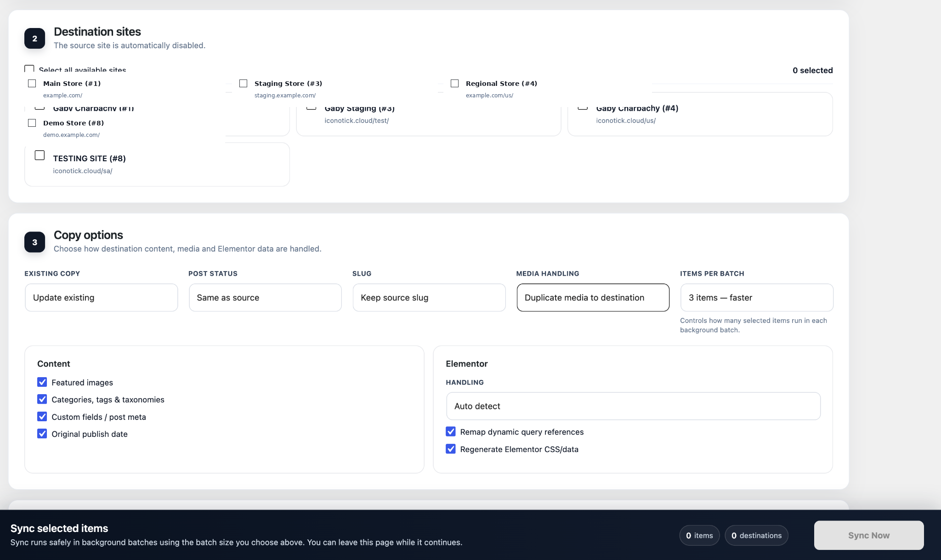Uncheck Categories, tags & taxonomies

[x=42, y=399]
